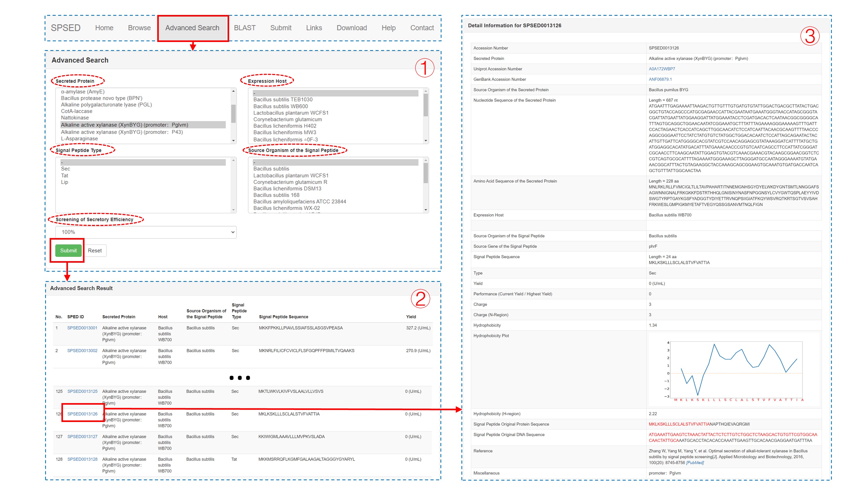Image resolution: width=868 pixels, height=496 pixels.
Task: Select Sec signal peptide type
Action: coord(65,169)
